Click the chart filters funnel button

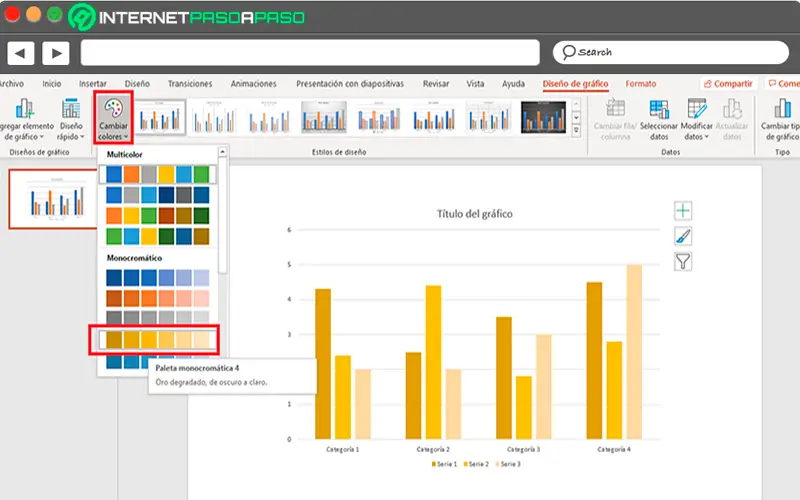683,261
